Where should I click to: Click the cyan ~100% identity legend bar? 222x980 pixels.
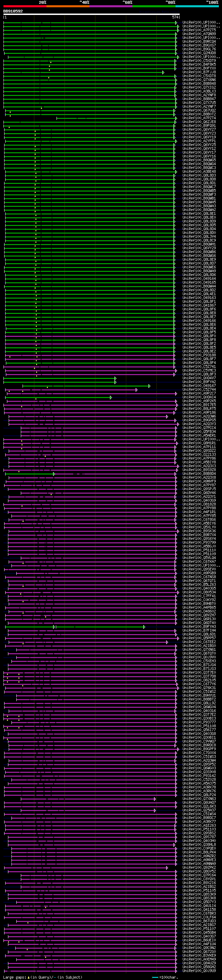click(x=197, y=7)
